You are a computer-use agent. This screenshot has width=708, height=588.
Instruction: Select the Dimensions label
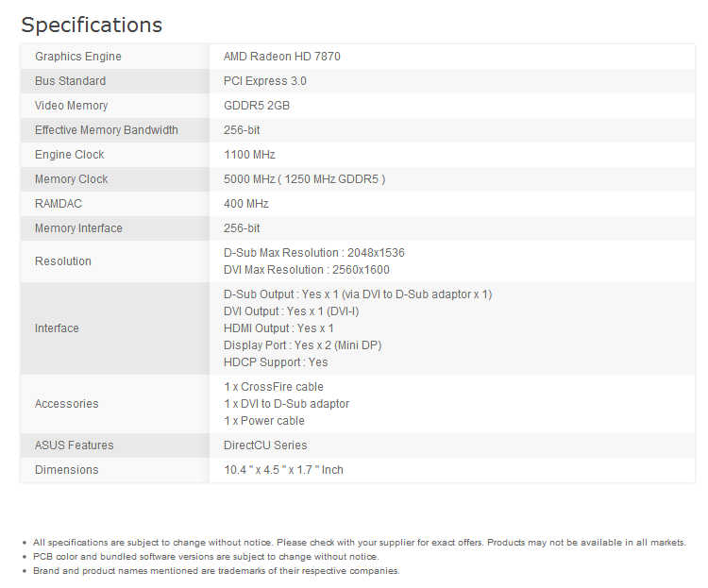(x=66, y=470)
